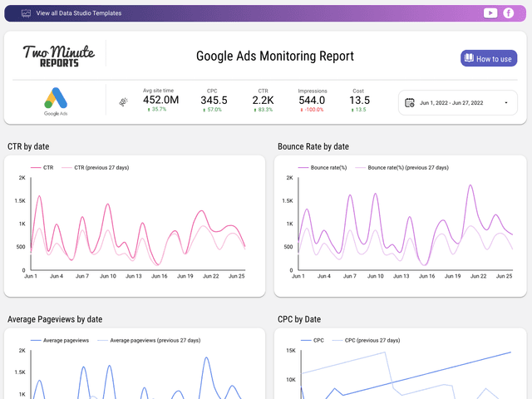Click the CPC by Date heading
532x399 pixels.
click(299, 319)
